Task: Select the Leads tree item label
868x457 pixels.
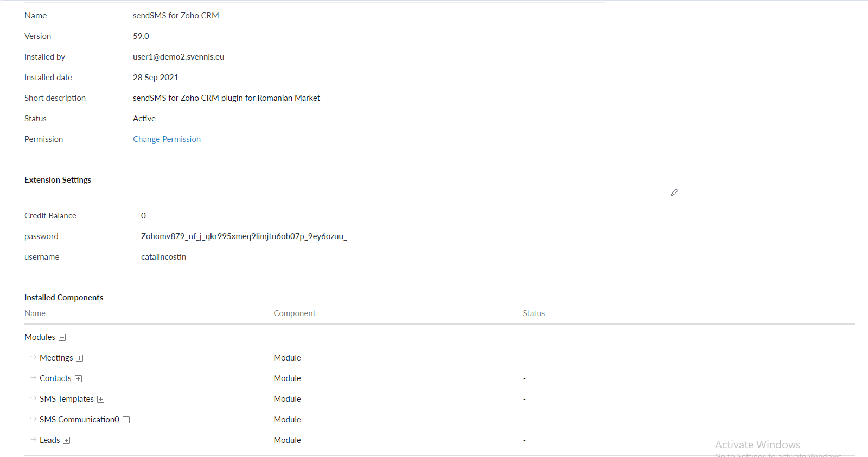Action: click(49, 440)
